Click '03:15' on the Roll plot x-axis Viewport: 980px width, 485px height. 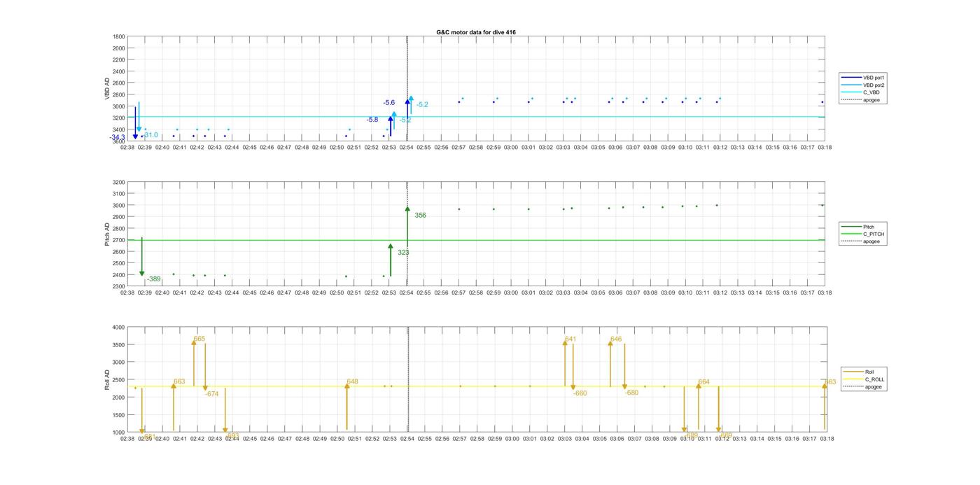[773, 439]
